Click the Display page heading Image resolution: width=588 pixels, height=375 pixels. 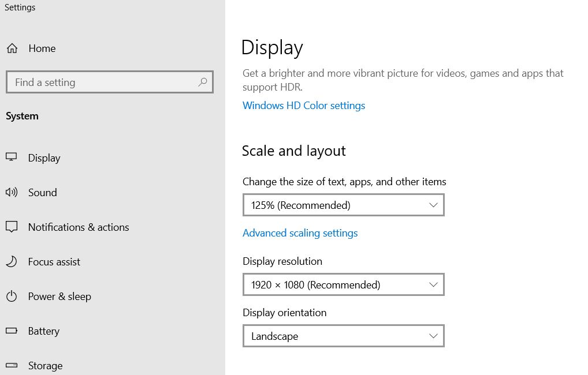pyautogui.click(x=272, y=48)
